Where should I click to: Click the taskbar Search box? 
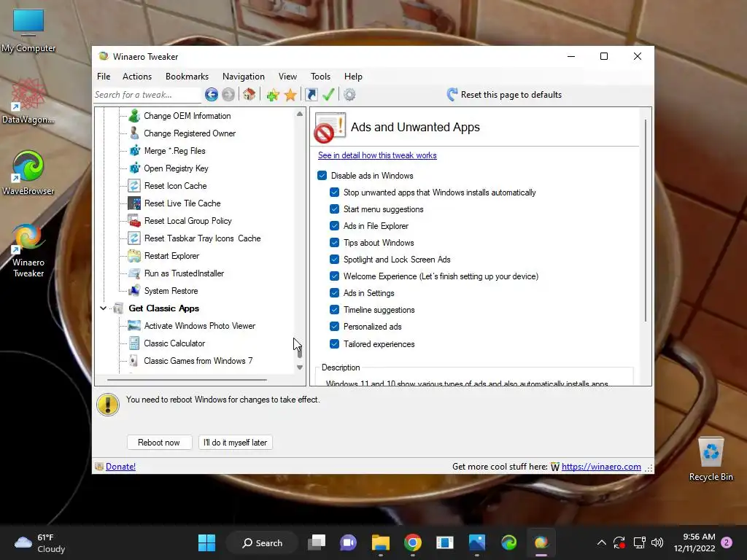click(262, 542)
